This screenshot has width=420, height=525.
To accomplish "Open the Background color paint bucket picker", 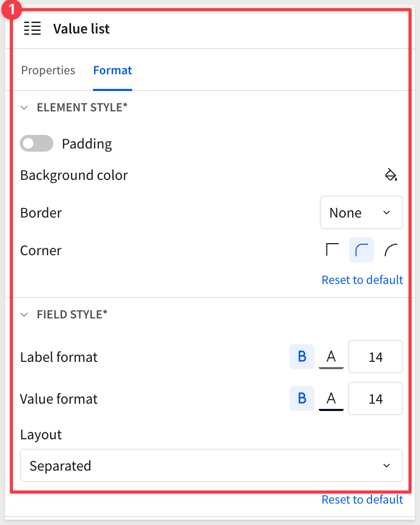I will pyautogui.click(x=391, y=175).
